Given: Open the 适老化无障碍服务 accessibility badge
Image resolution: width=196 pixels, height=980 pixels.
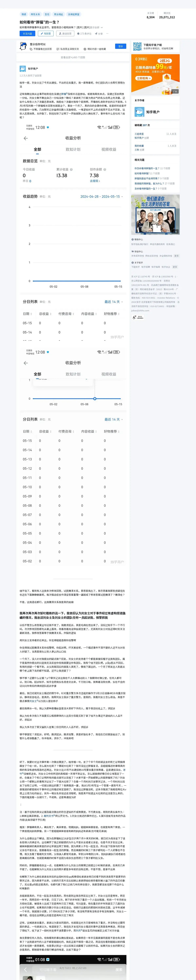Looking at the screenshot, I should 138,317.
